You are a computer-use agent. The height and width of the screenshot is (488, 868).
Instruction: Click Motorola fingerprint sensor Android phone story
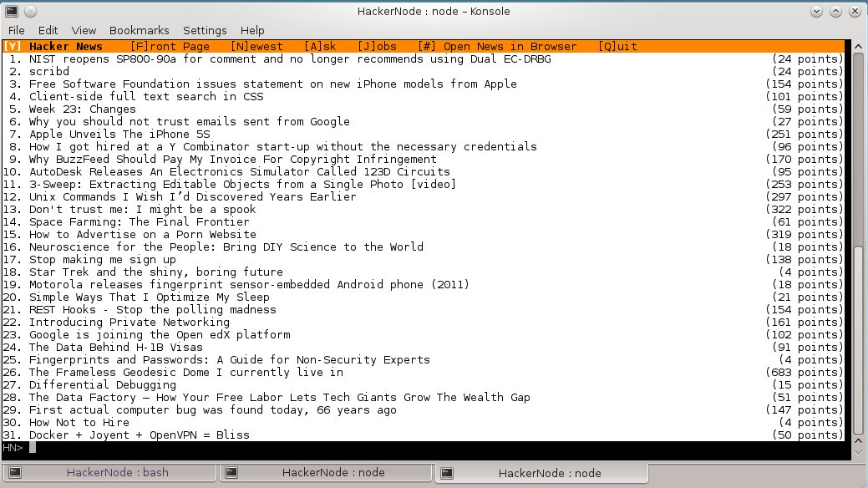[249, 285]
